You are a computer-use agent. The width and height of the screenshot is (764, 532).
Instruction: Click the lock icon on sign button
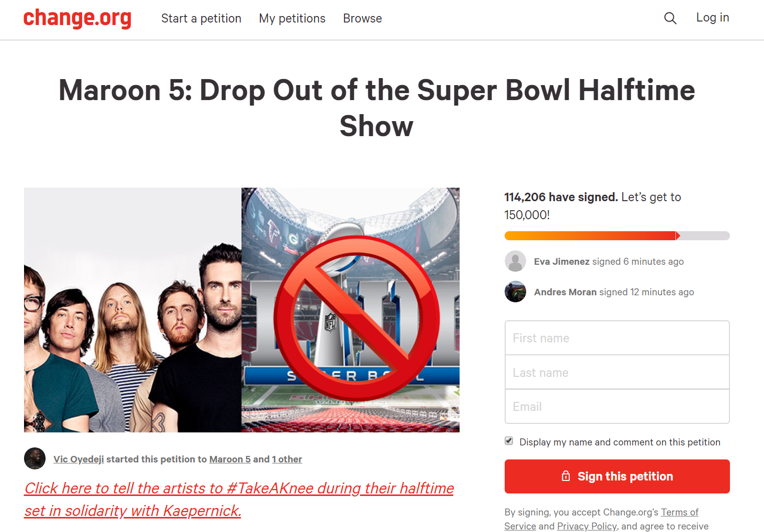coord(566,476)
